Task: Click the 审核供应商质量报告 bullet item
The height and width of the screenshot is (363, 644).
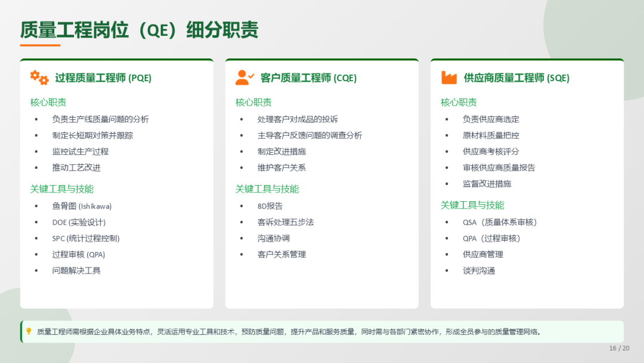Action: point(499,168)
